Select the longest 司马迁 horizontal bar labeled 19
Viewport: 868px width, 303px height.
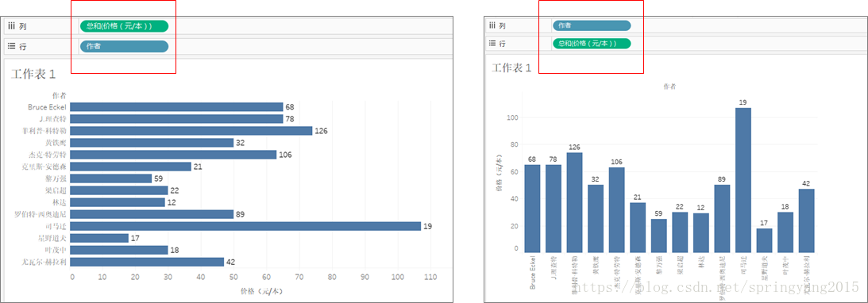[x=245, y=226]
